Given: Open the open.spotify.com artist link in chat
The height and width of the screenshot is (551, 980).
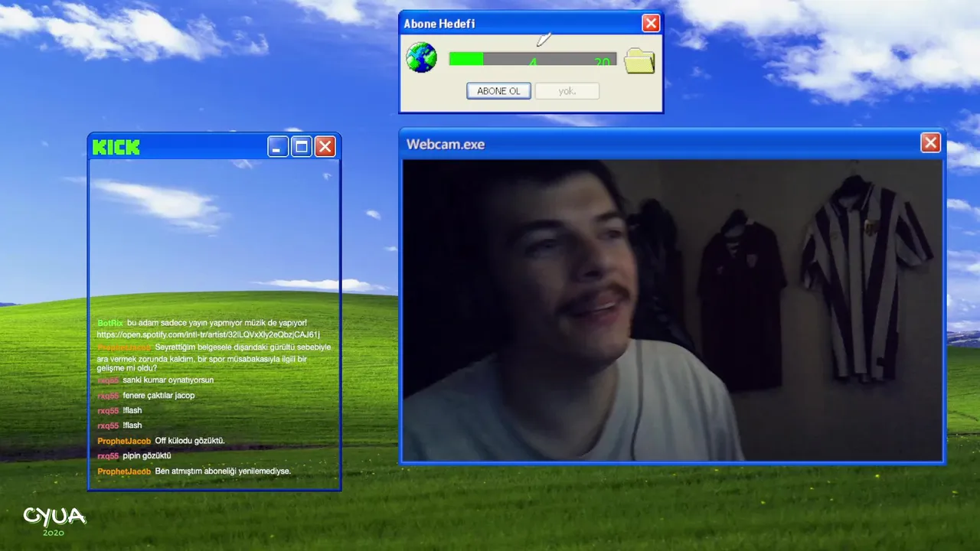Looking at the screenshot, I should [x=208, y=334].
